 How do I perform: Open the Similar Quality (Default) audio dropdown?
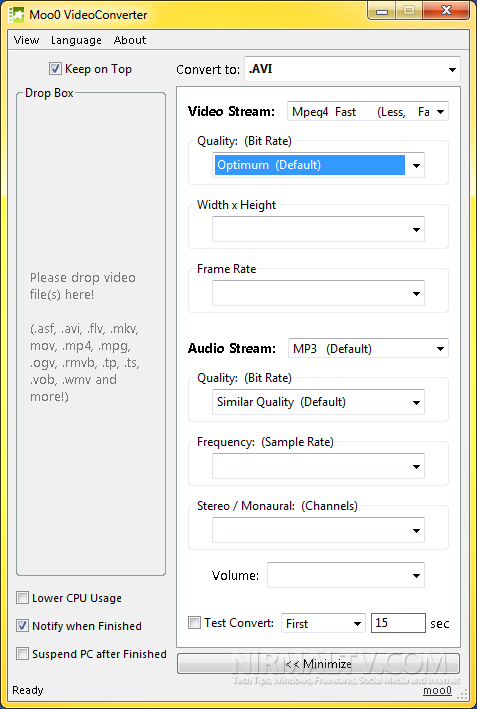[x=318, y=402]
